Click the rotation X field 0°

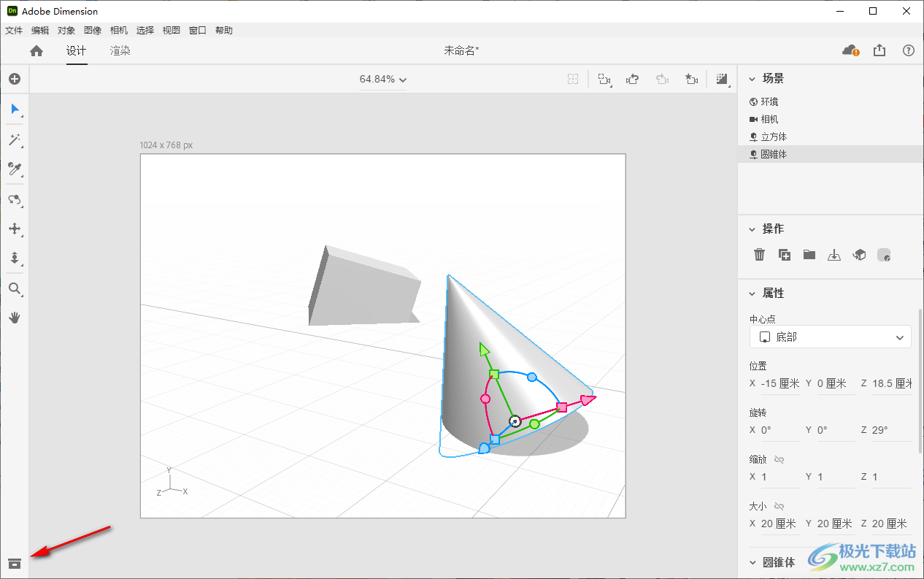click(780, 430)
